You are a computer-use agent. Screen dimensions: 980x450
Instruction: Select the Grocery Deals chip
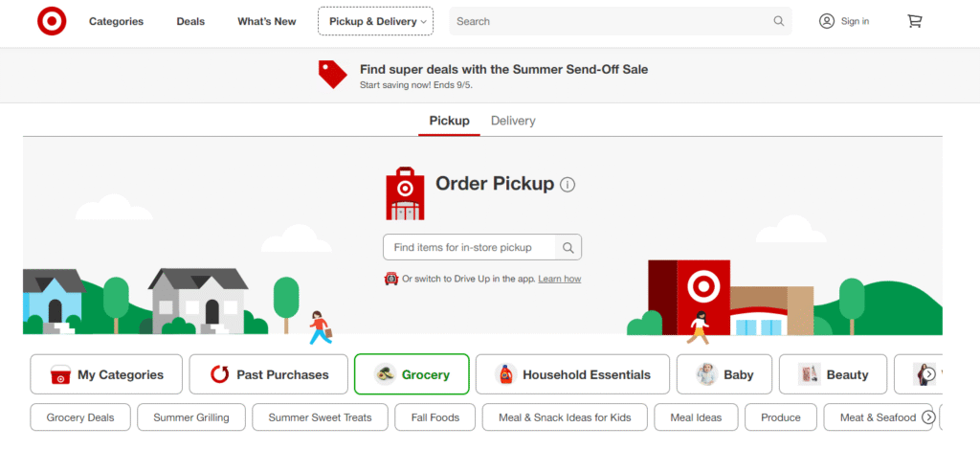(x=80, y=417)
